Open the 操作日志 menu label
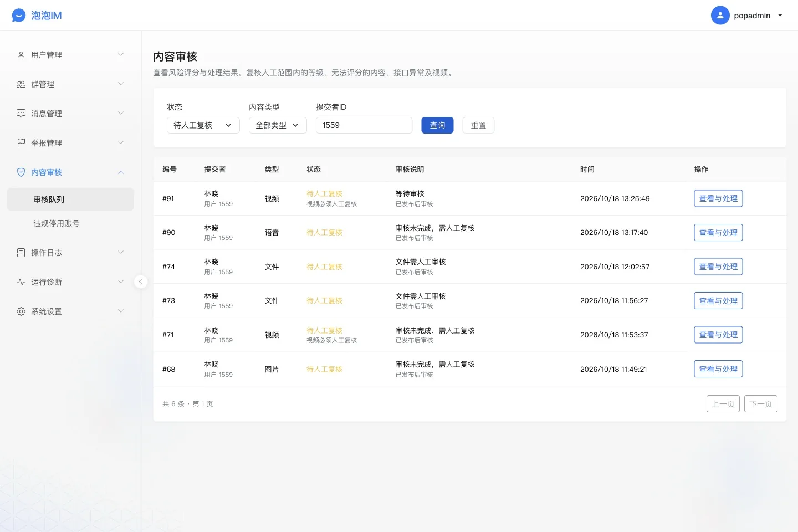The height and width of the screenshot is (532, 798). pyautogui.click(x=47, y=253)
